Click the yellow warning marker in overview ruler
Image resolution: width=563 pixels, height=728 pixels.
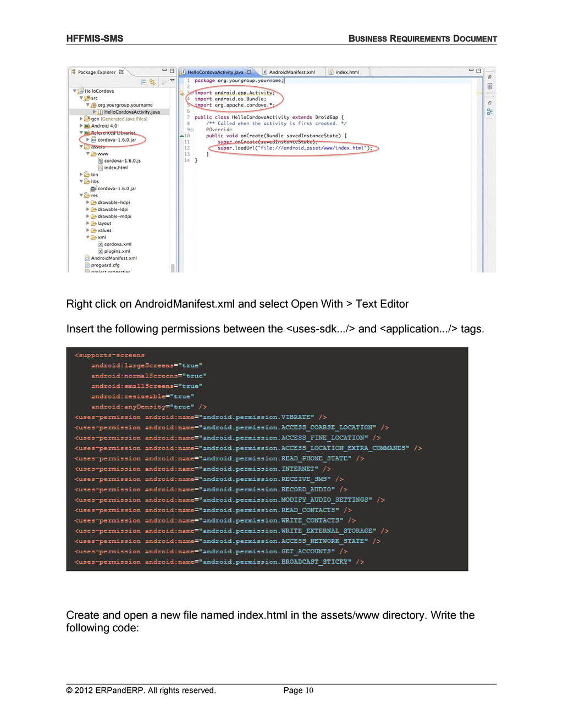click(479, 93)
